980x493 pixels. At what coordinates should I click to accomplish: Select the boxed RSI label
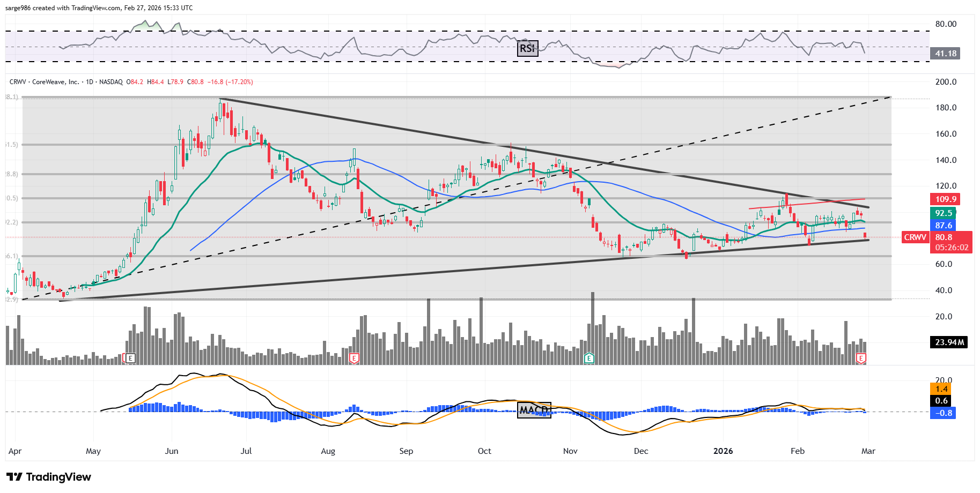click(527, 49)
